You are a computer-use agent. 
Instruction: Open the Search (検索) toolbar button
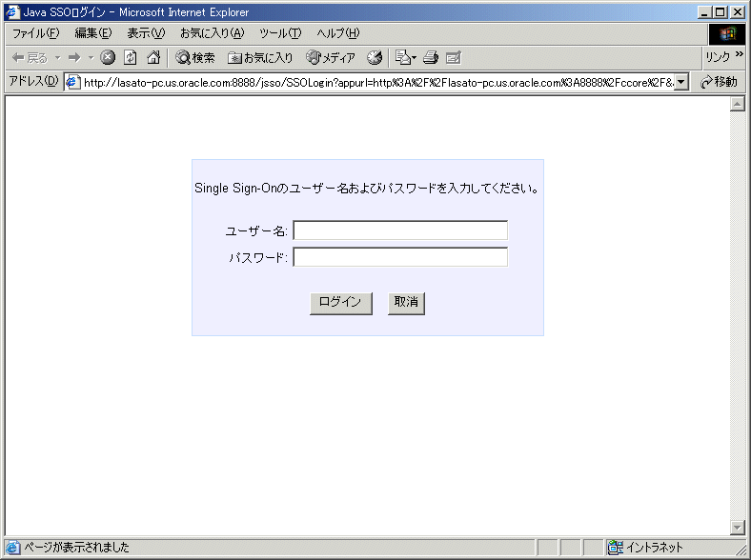pos(195,58)
